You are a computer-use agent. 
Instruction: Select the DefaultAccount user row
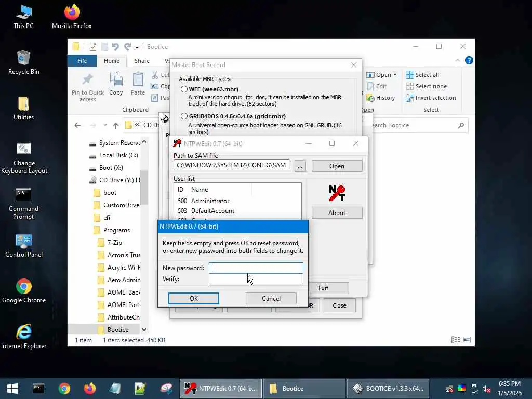pyautogui.click(x=237, y=211)
